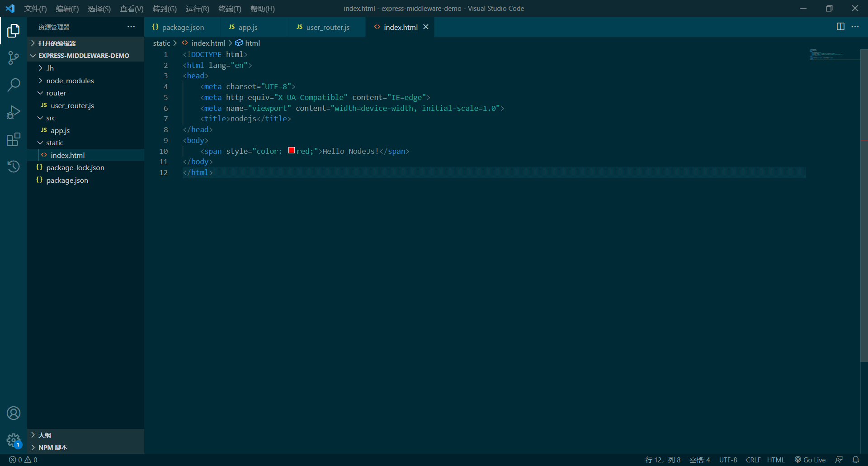868x466 pixels.
Task: Switch to the package.json tab
Action: [182, 27]
